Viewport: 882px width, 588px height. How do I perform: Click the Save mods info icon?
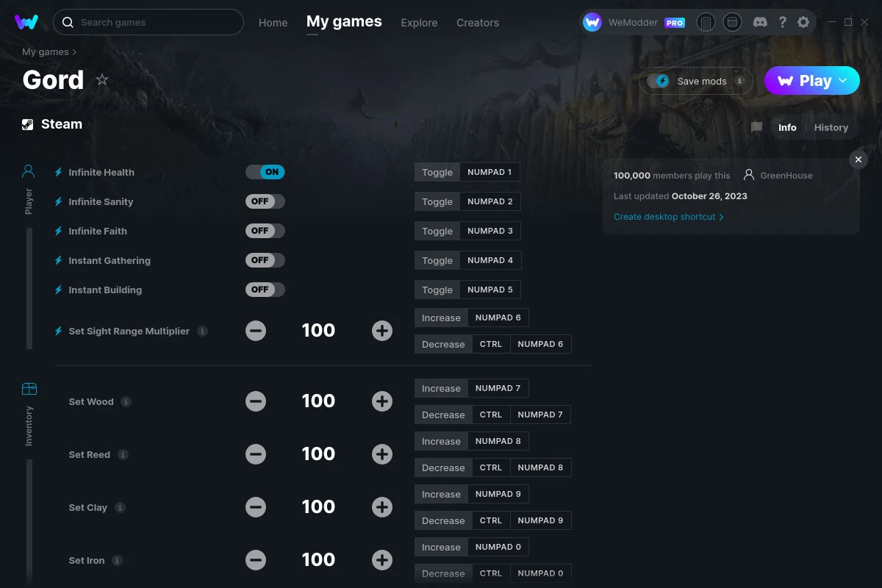pyautogui.click(x=740, y=81)
